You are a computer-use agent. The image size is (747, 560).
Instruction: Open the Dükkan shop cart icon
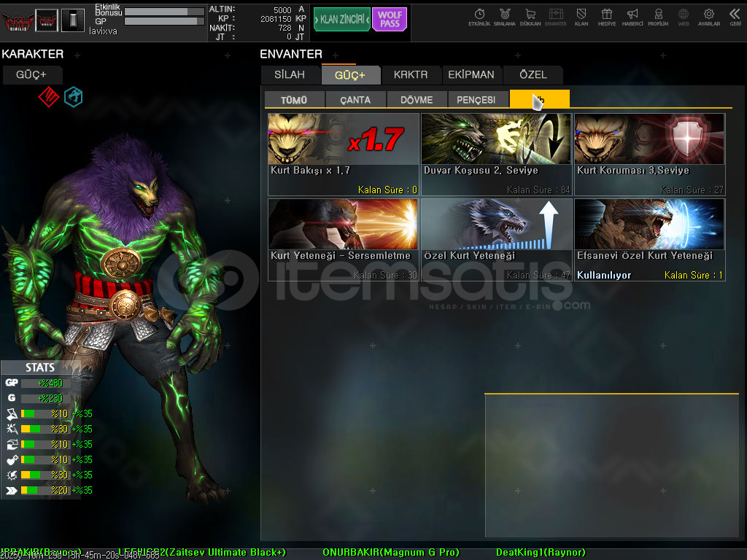(x=530, y=17)
